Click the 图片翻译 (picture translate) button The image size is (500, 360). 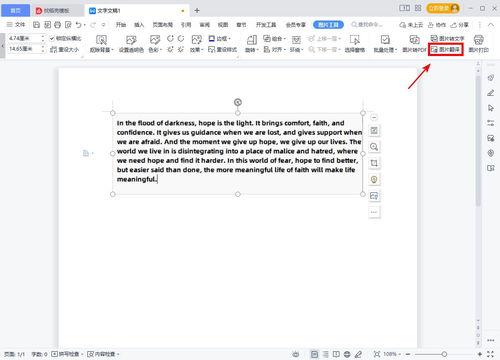(446, 50)
